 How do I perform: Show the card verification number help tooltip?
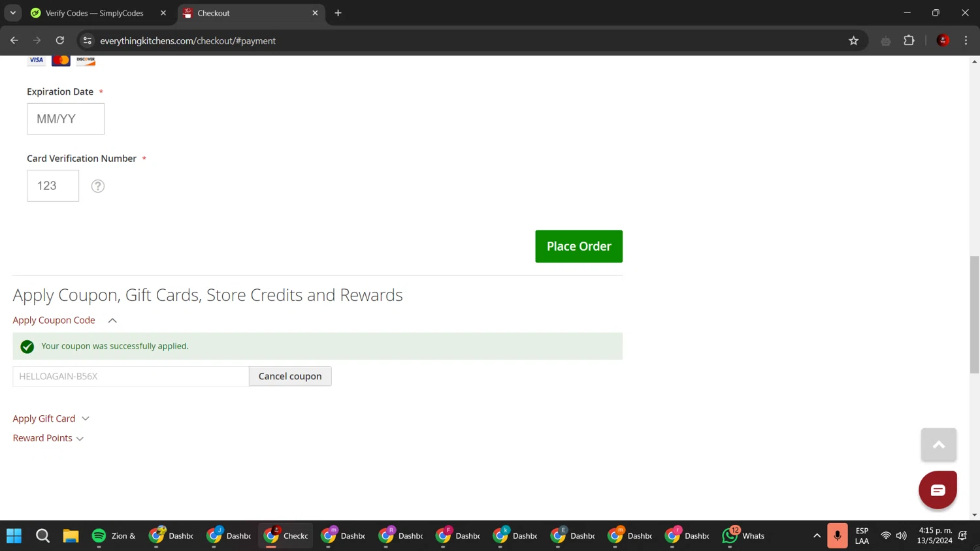[98, 186]
